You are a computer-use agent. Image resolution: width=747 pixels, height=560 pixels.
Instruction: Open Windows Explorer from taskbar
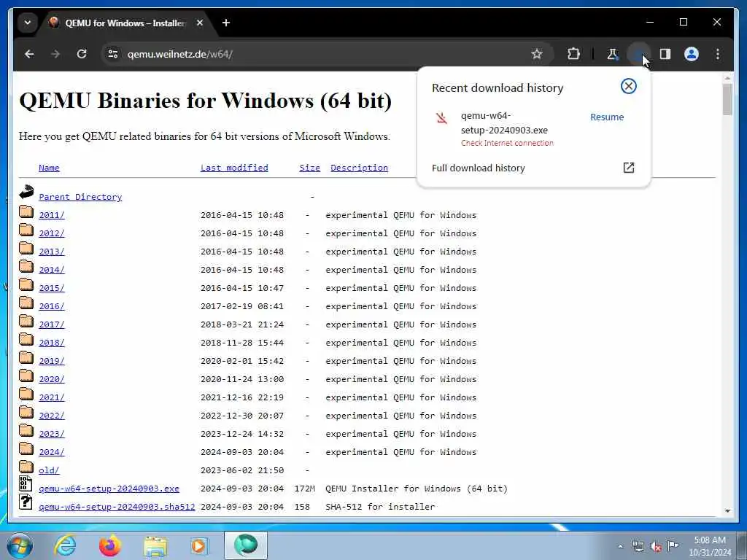(155, 545)
